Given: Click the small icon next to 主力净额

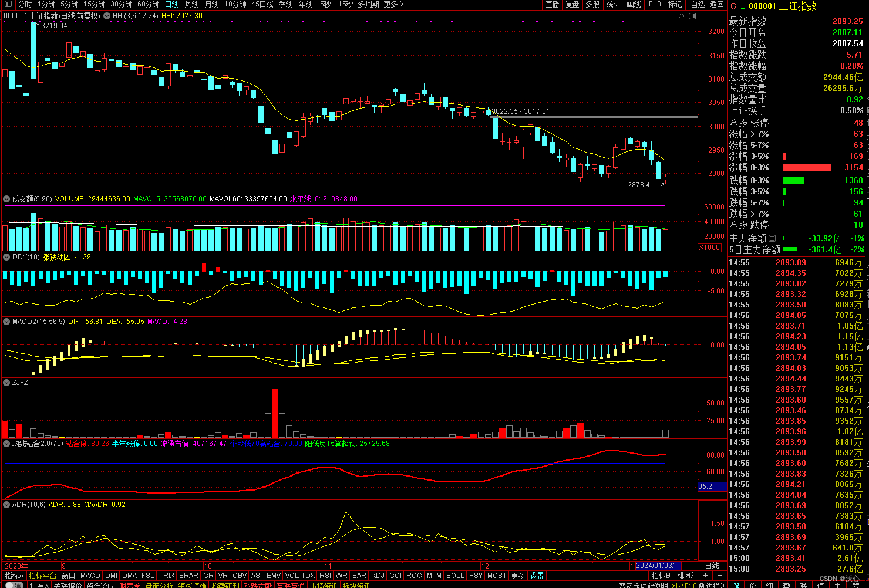Looking at the screenshot, I should tap(772, 238).
